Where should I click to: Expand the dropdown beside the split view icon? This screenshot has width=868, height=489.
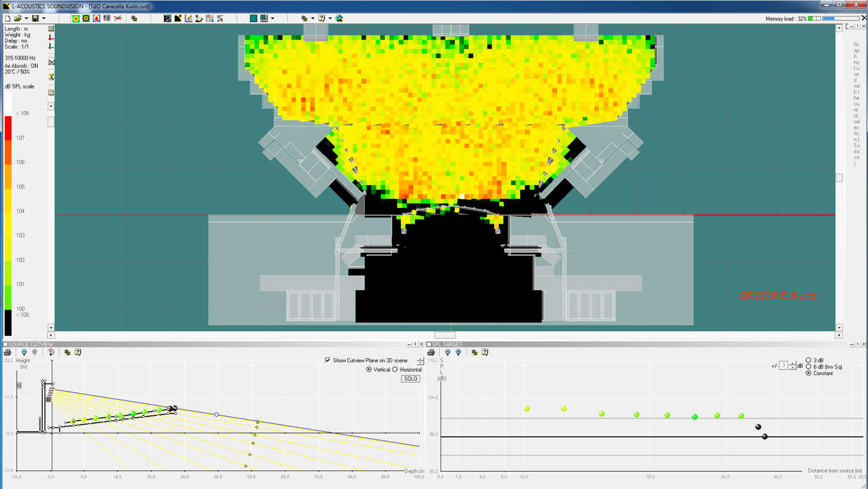click(272, 19)
